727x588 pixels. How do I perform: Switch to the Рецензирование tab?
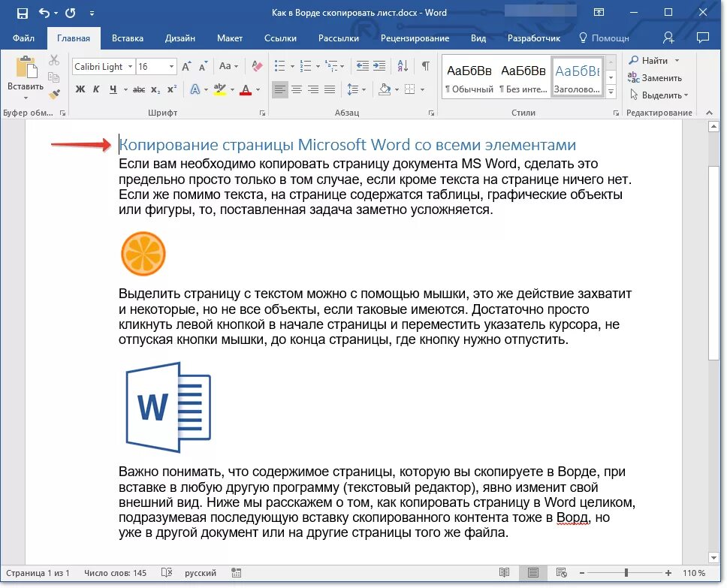point(415,38)
